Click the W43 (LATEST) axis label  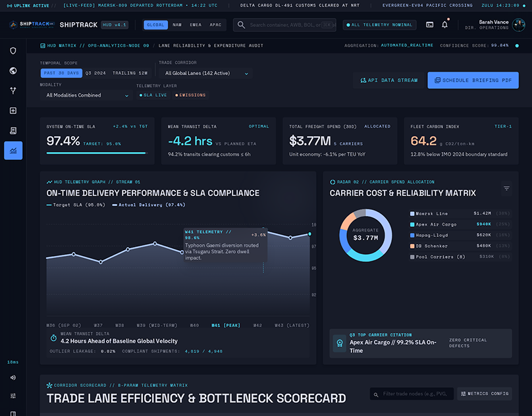coord(292,325)
